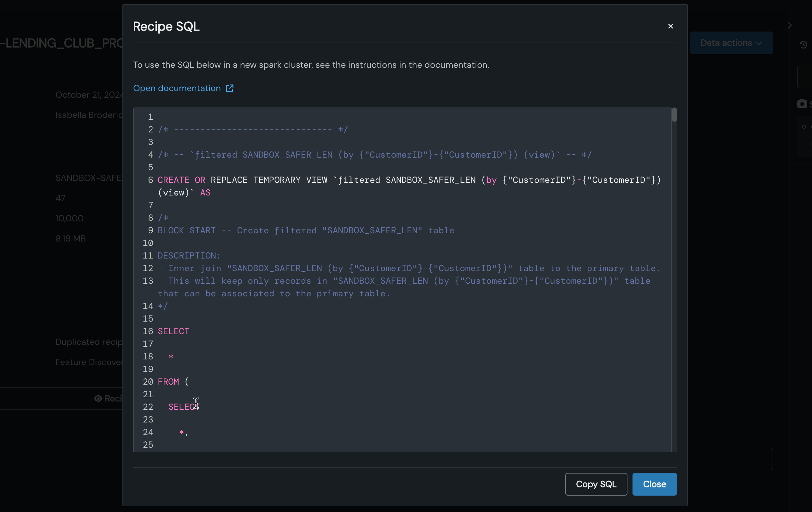Image resolution: width=812 pixels, height=512 pixels.
Task: Click line number 16 in the gutter
Action: point(148,331)
